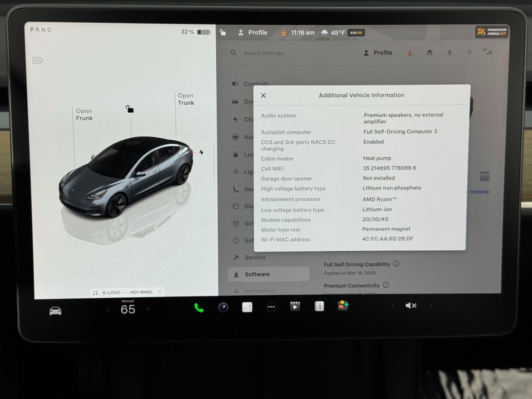Click the Search Settings field
Image resolution: width=532 pixels, height=399 pixels.
point(263,53)
